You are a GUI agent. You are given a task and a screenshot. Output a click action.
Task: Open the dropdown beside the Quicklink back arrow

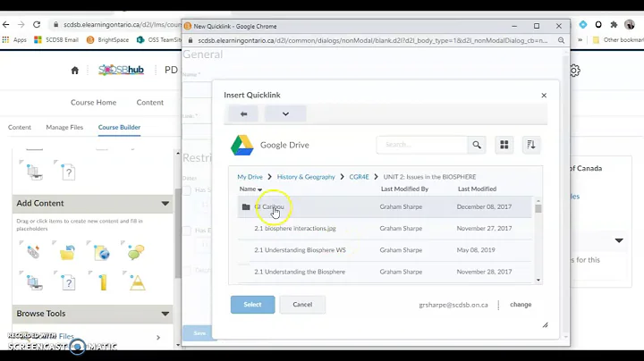point(285,113)
